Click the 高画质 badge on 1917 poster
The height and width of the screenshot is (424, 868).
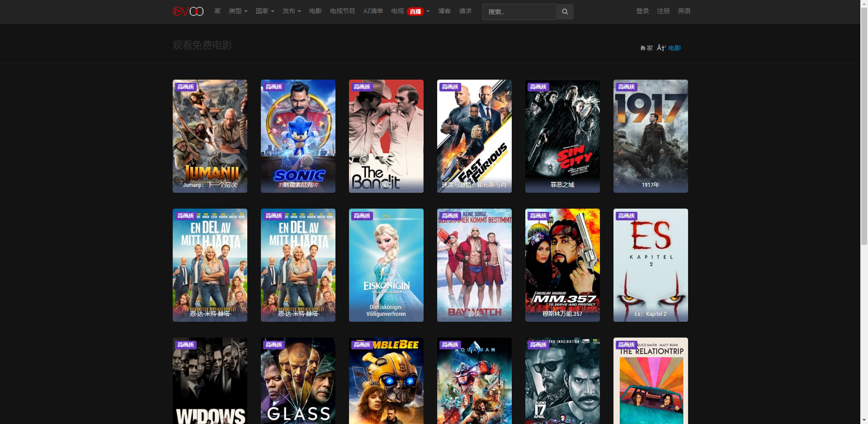click(626, 87)
